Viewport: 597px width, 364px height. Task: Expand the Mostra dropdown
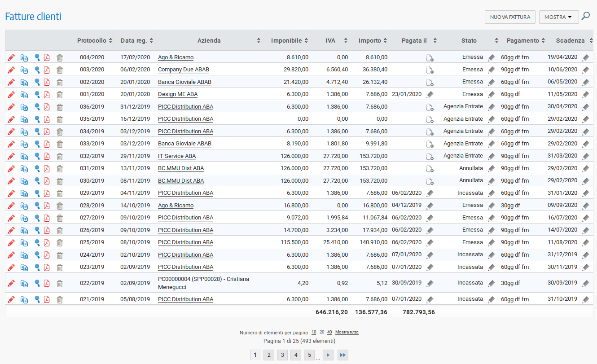(558, 17)
